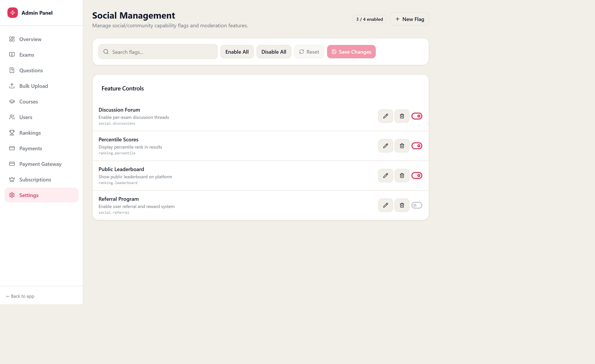Click the 3 / 4 enabled badge

pyautogui.click(x=369, y=19)
